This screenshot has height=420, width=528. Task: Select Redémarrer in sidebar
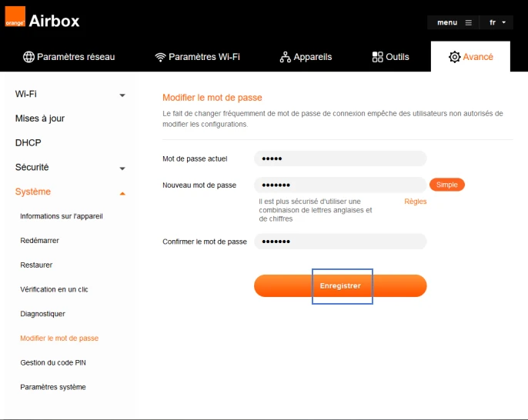tap(39, 241)
